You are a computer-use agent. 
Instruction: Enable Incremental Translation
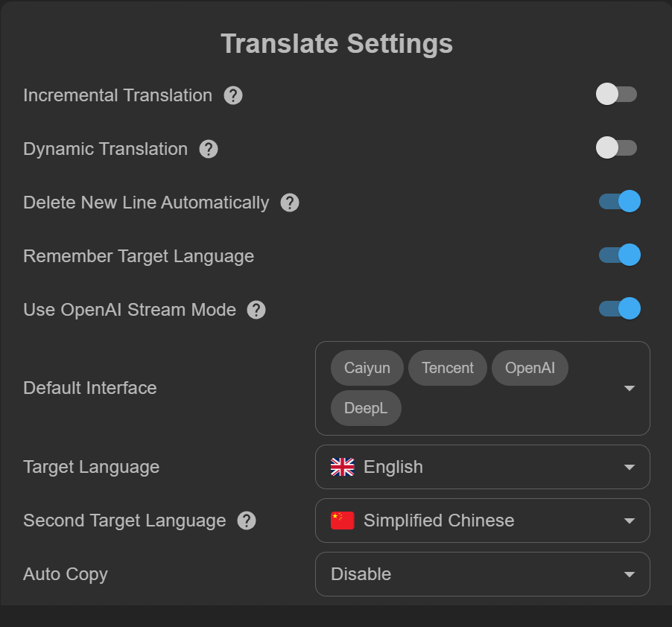coord(617,94)
